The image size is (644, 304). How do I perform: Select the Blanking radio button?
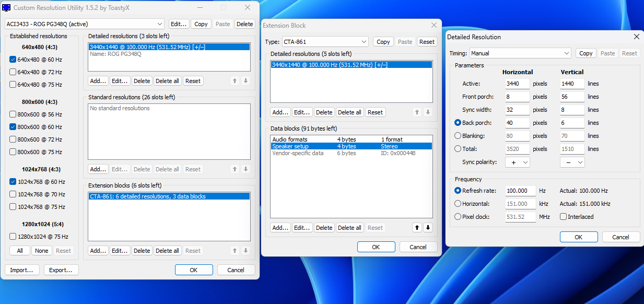458,136
